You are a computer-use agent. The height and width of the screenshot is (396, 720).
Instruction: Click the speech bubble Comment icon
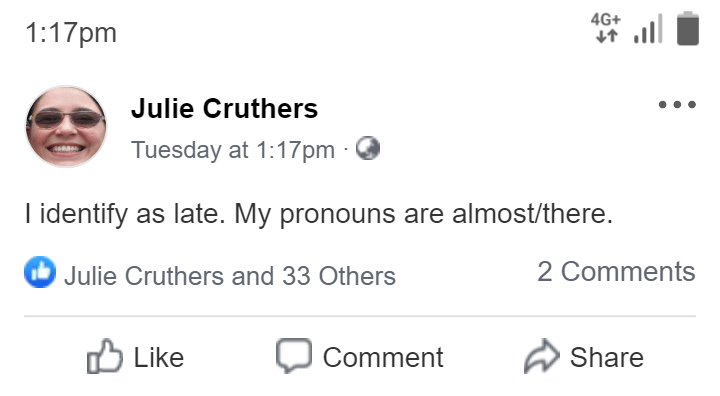294,356
